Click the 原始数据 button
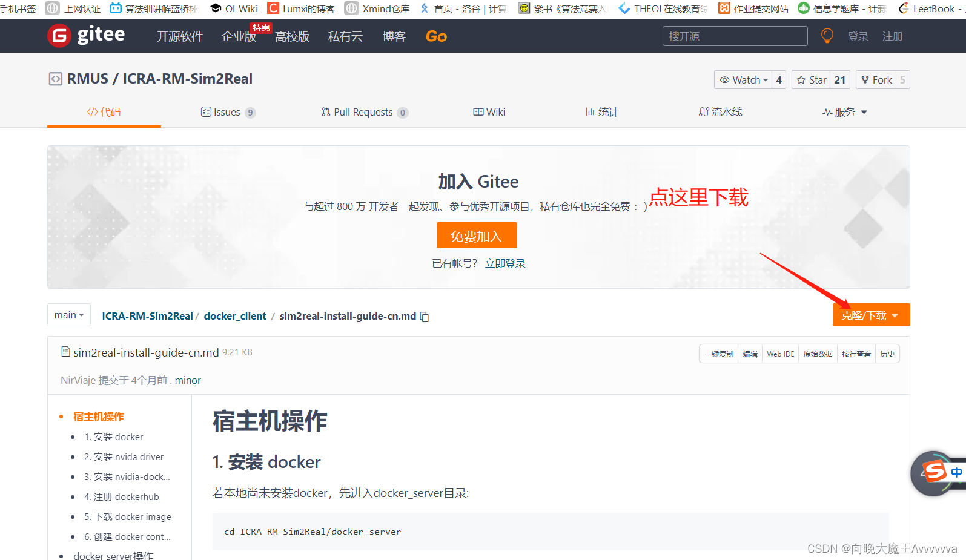The image size is (966, 560). click(818, 354)
